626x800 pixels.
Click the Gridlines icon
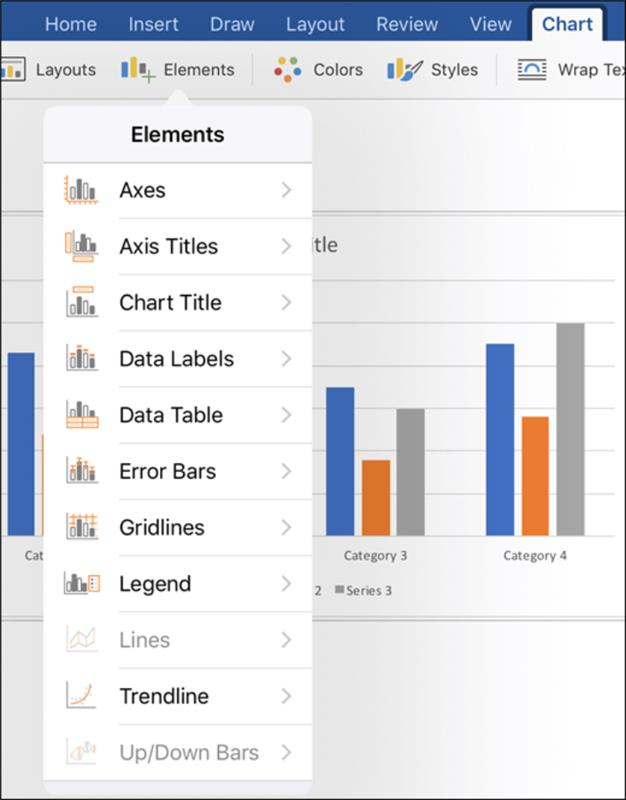[82, 527]
